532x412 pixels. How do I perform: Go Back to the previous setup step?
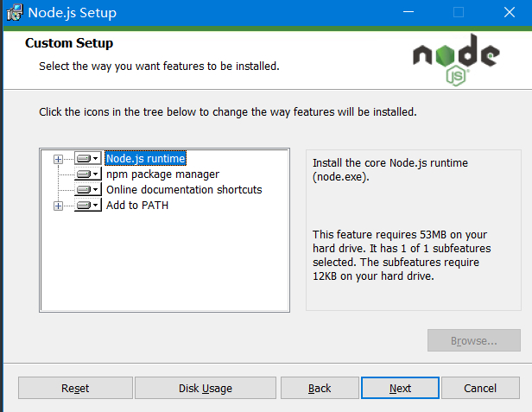tap(320, 388)
